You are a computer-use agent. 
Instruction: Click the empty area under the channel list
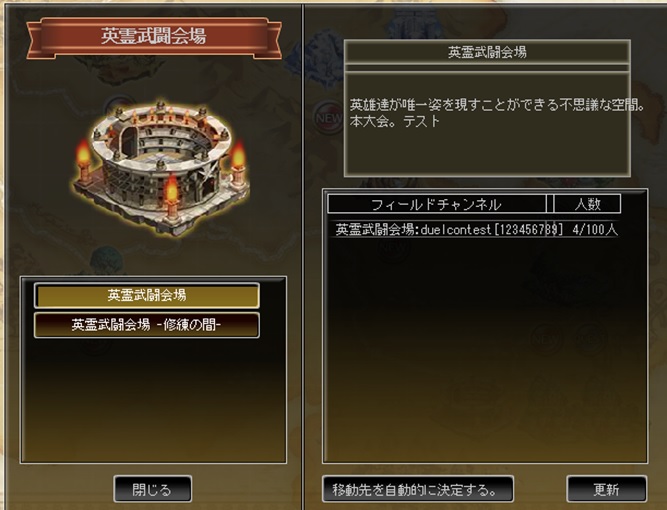click(485, 349)
